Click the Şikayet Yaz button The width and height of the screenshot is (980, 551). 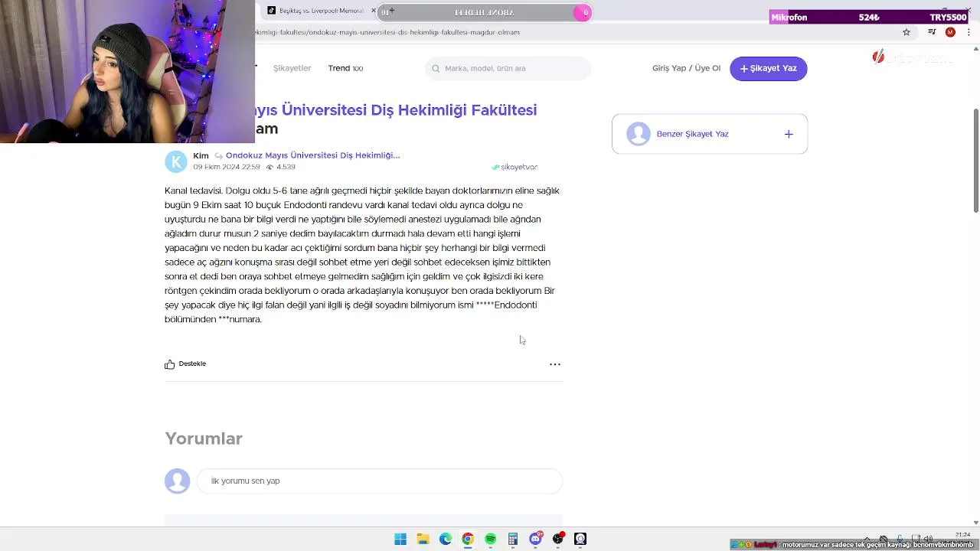point(768,68)
